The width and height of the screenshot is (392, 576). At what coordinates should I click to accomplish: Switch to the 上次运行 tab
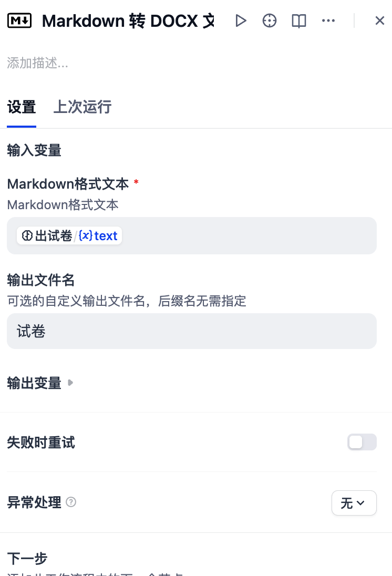pos(82,107)
